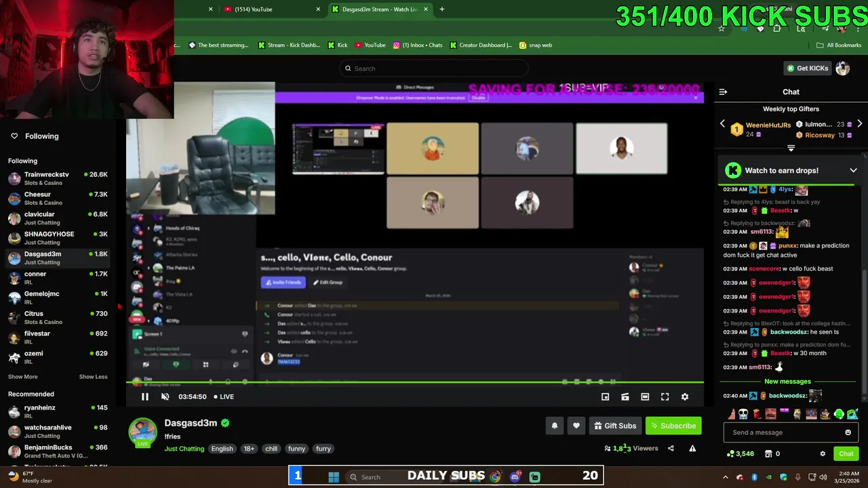Select the English tag

point(222,449)
